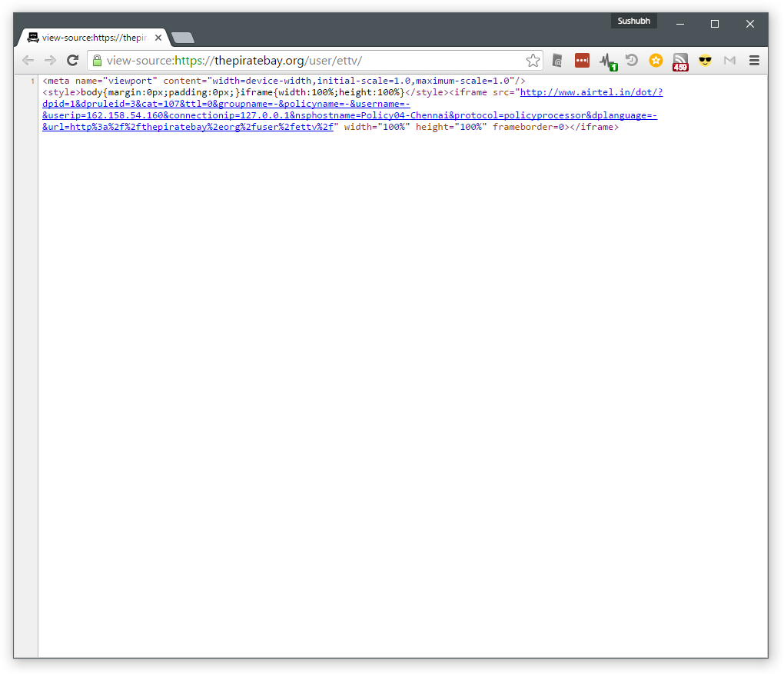Close the view-source tab
This screenshot has width=784, height=674.
coord(158,38)
